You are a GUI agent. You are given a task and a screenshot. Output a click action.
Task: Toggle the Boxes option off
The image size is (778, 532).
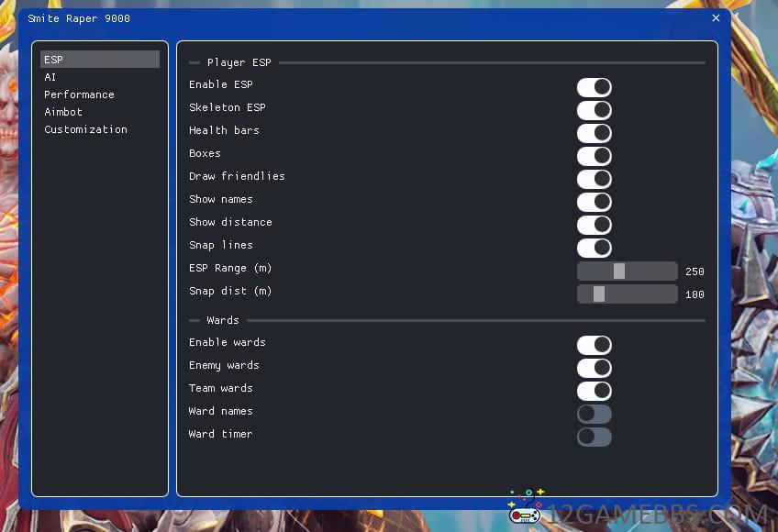coord(594,156)
